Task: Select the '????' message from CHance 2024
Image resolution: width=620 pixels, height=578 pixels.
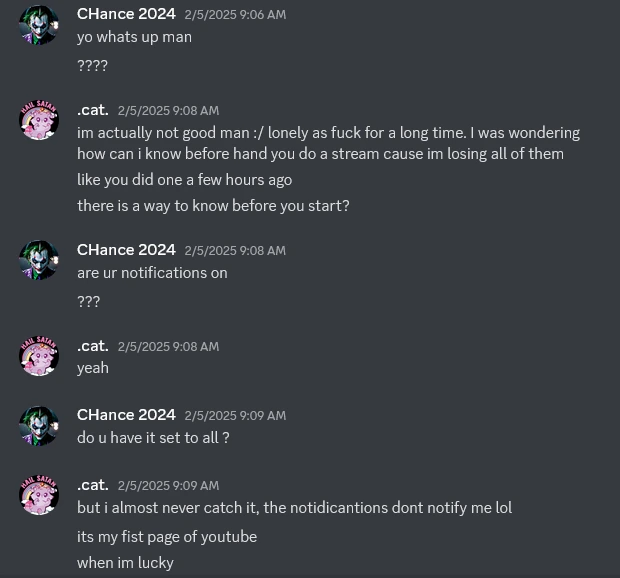Action: pyautogui.click(x=92, y=66)
